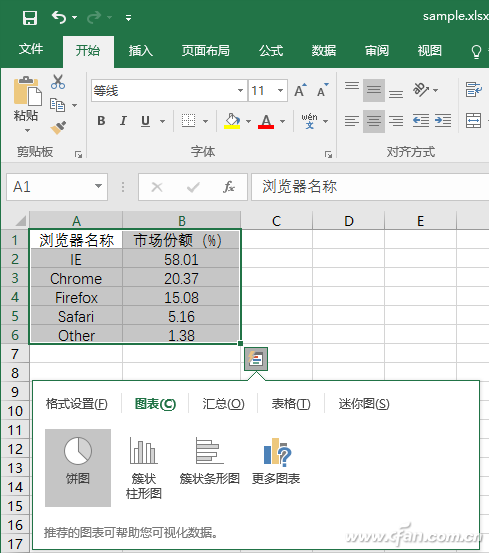The height and width of the screenshot is (553, 489).
Task: Apply yellow fill color bucket
Action: (232, 121)
